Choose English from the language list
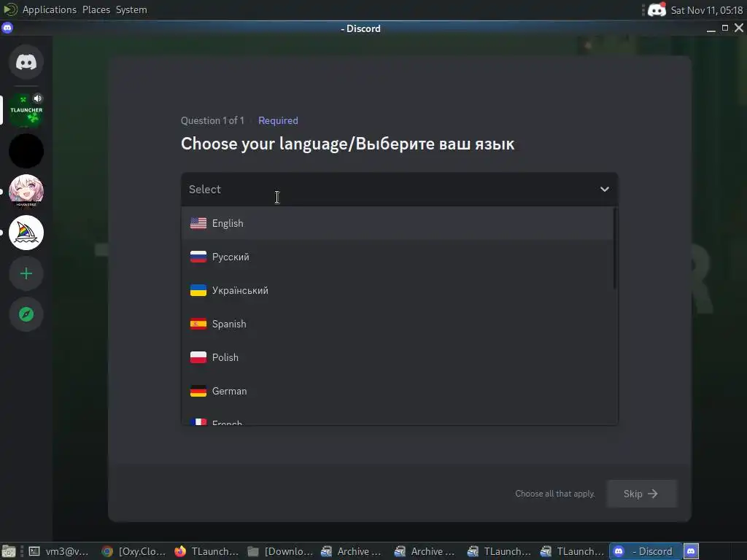The image size is (747, 560). (x=398, y=223)
